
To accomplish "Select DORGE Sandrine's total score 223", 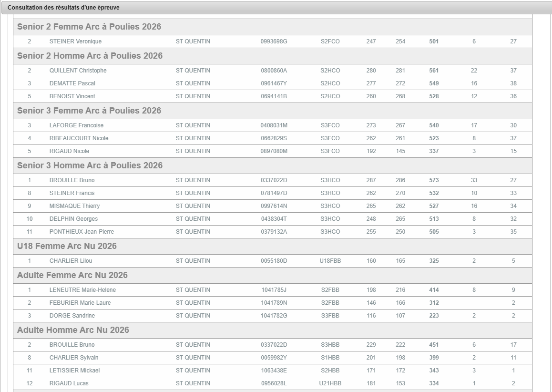I will (x=434, y=316).
